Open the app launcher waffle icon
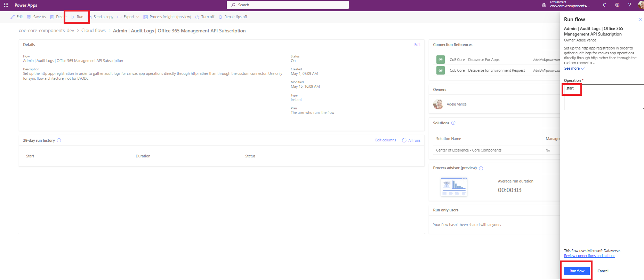Screen dimensions: 644x280 click(6, 5)
